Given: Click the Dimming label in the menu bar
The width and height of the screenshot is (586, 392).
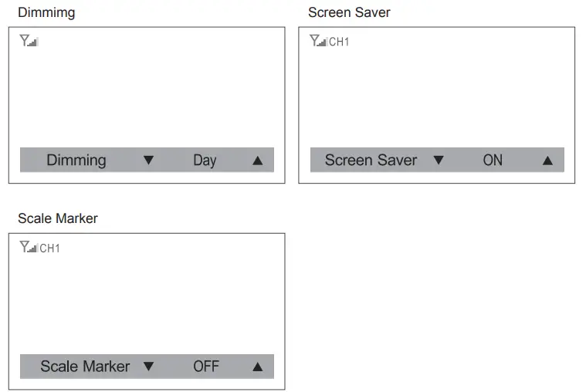Looking at the screenshot, I should pos(76,161).
